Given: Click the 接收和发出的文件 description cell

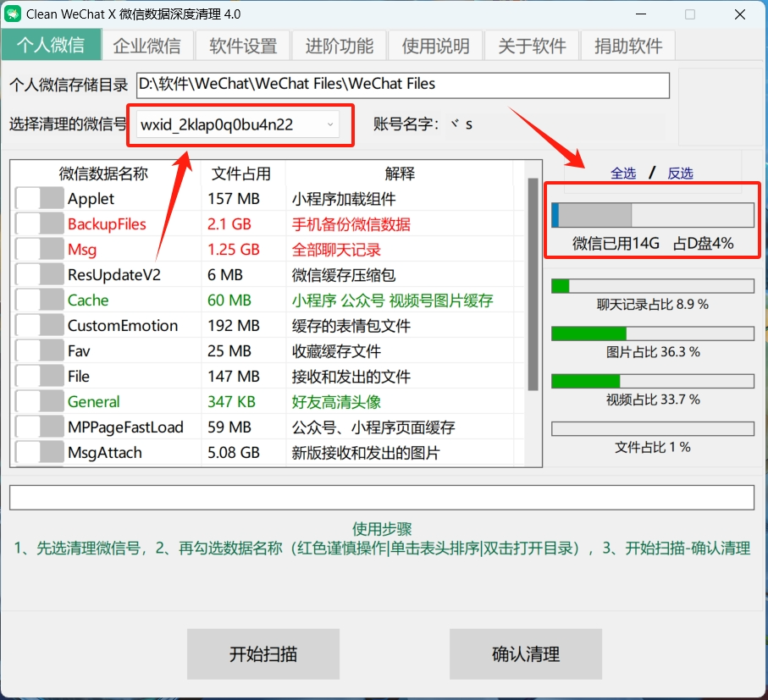Looking at the screenshot, I should (x=351, y=377).
